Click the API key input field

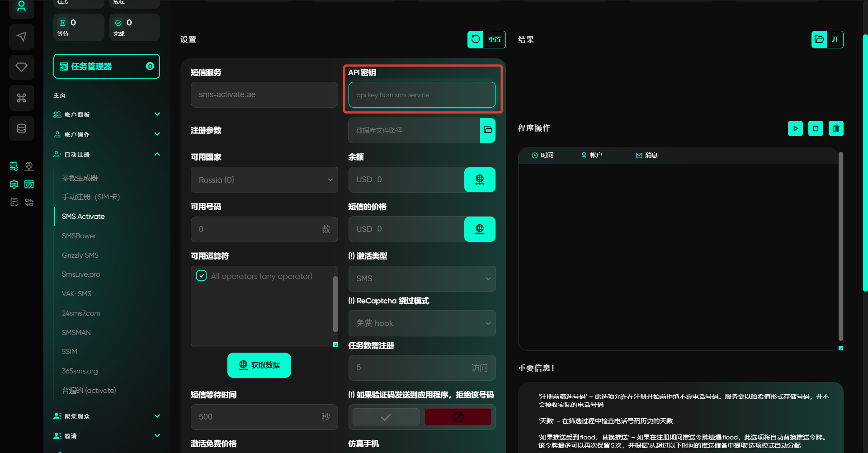422,95
